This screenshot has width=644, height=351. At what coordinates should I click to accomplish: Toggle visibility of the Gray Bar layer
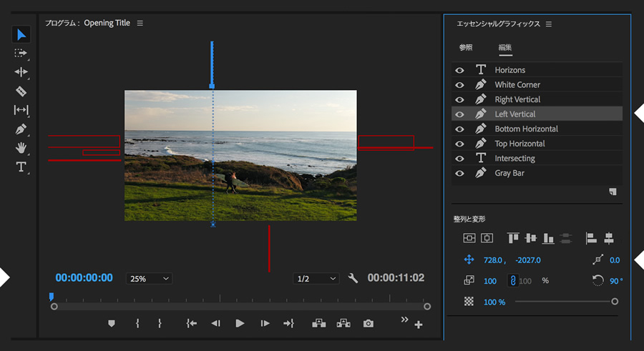pos(460,173)
